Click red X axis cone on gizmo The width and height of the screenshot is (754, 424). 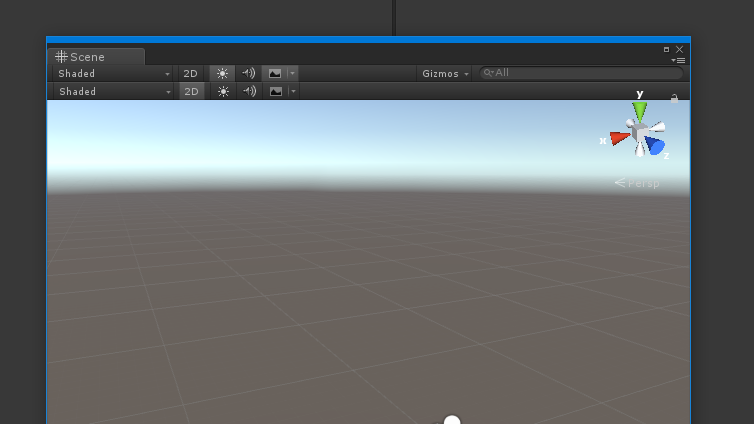(620, 138)
